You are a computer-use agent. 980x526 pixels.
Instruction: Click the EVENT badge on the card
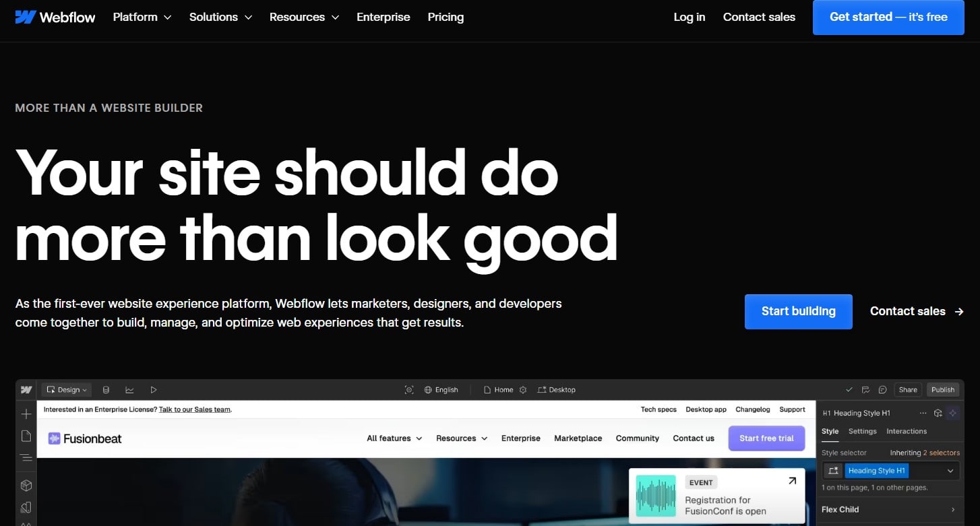pyautogui.click(x=701, y=482)
